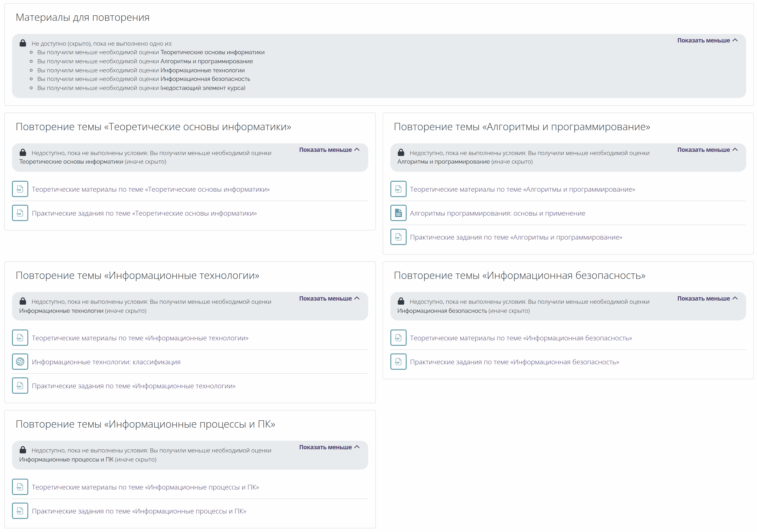Open «Информационные технологии: классификация» link
Image resolution: width=757 pixels, height=532 pixels.
(106, 362)
